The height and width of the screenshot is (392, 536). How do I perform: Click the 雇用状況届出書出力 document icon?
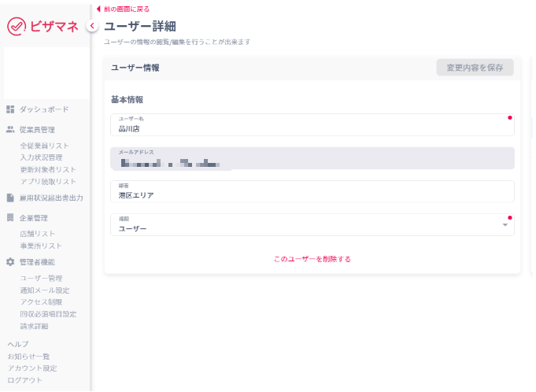tap(10, 198)
